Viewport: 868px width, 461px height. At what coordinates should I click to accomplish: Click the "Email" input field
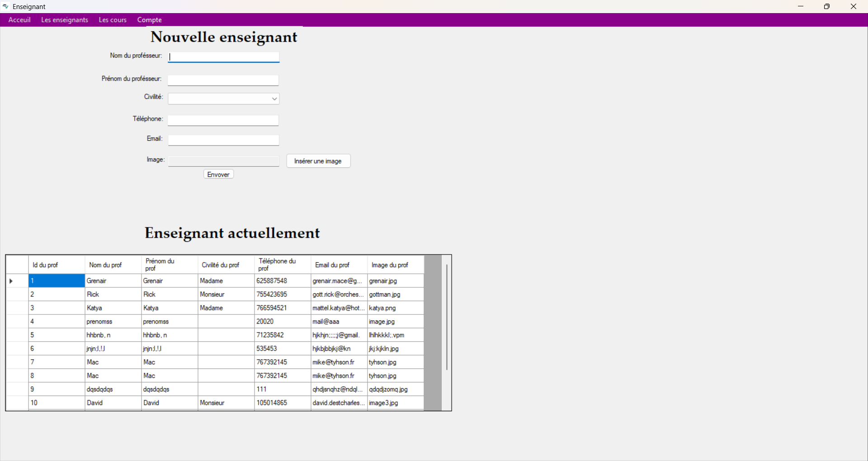tap(223, 140)
